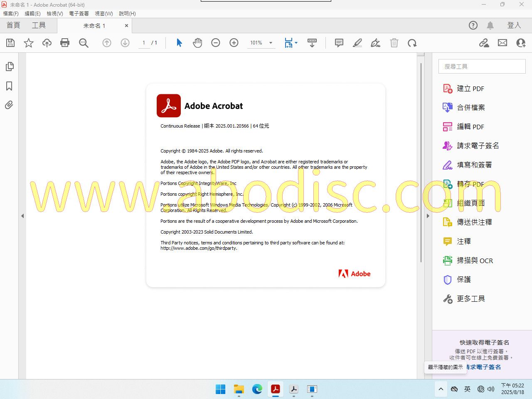Send the file by email envelope icon
Image resolution: width=532 pixels, height=399 pixels.
502,43
